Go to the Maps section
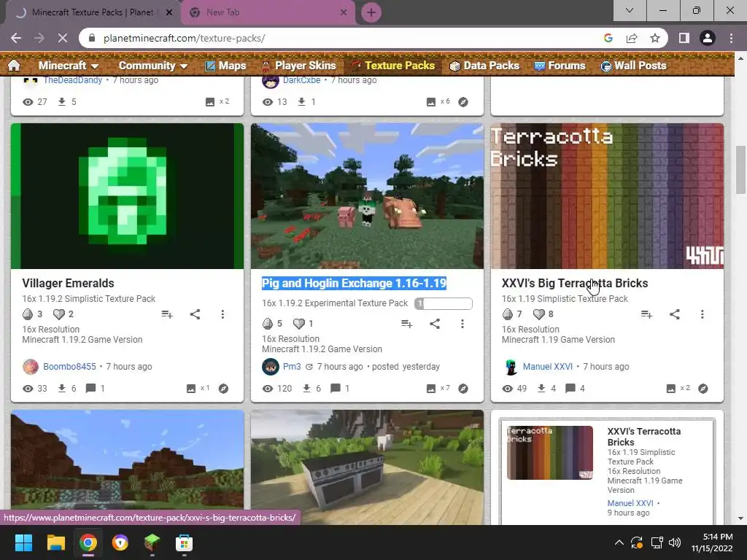The width and height of the screenshot is (747, 560). coord(225,66)
